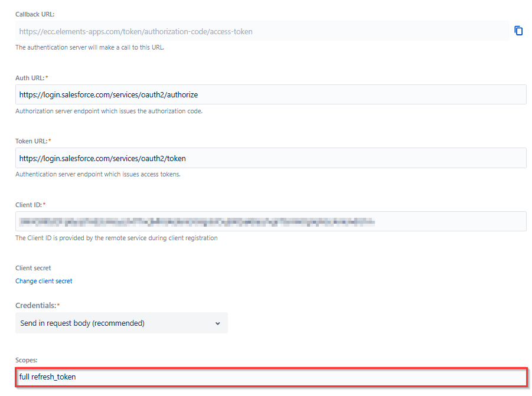This screenshot has height=396, width=532.
Task: Click the Callback URL helper text about authentication server
Action: 90,48
